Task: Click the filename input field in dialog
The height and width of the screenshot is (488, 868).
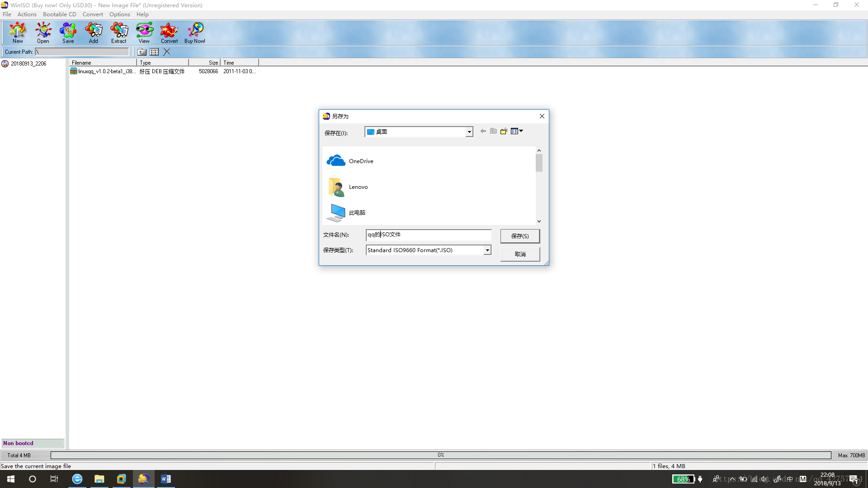Action: 428,234
